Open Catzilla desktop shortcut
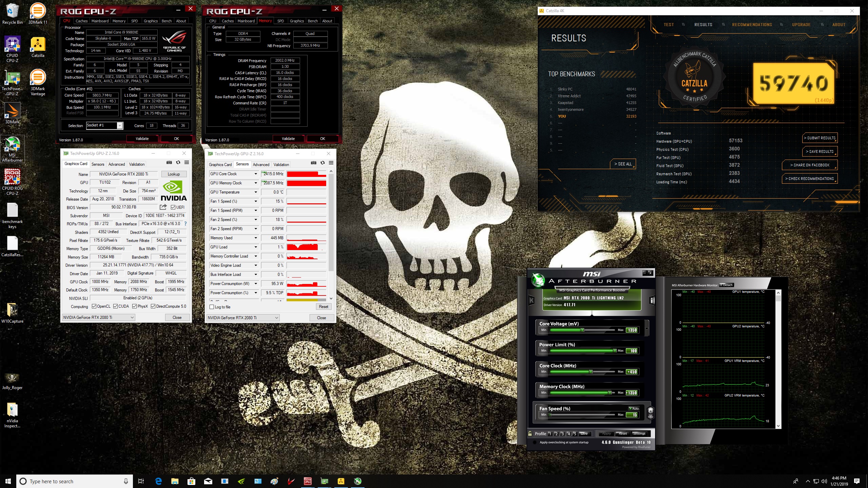 coord(38,47)
